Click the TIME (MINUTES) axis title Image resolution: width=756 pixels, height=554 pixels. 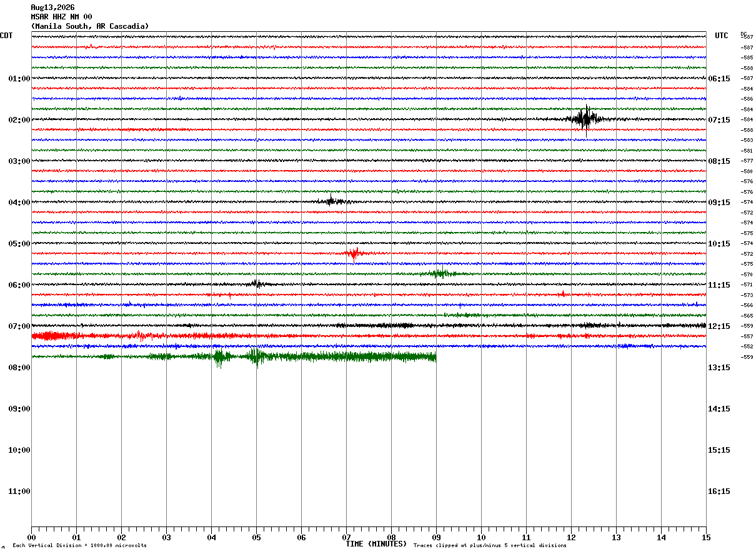pos(376,544)
